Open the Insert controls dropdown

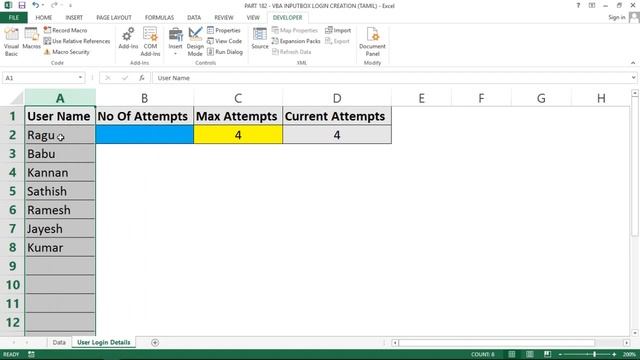coord(176,42)
